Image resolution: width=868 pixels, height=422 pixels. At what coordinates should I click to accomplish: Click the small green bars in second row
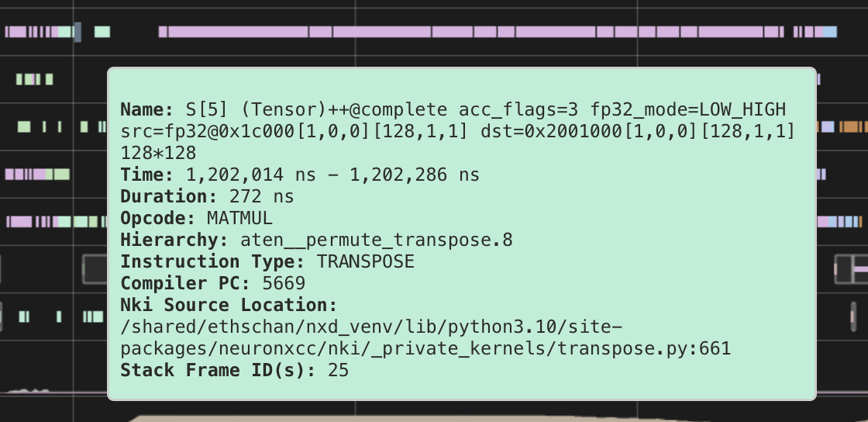point(34,79)
